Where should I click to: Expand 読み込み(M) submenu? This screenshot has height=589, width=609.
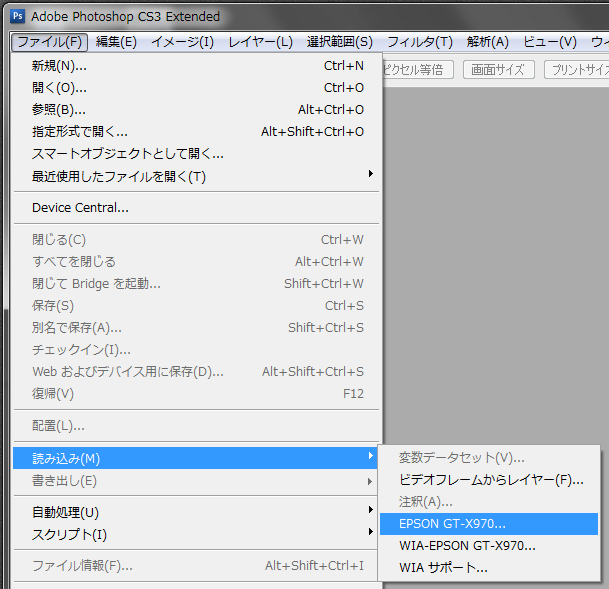[195, 459]
